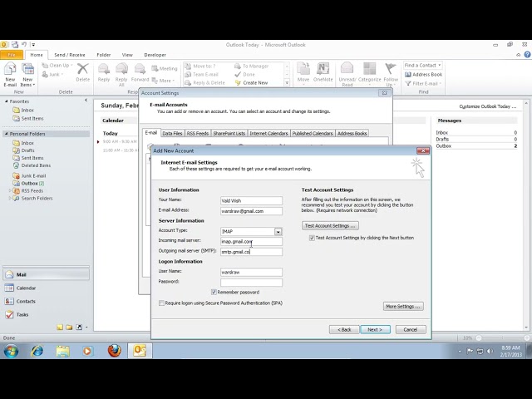Viewport: 532px width, 399px height.
Task: Expand the Quick Steps gallery arrow
Action: [x=287, y=83]
